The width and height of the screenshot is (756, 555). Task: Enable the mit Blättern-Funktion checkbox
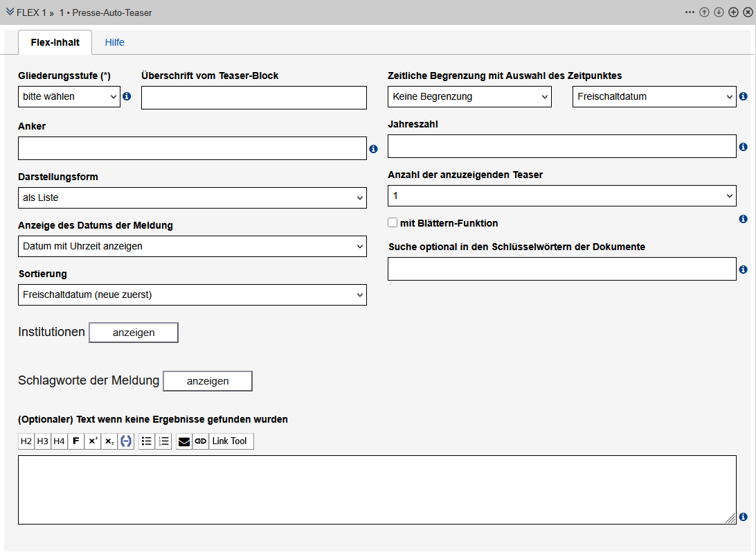click(393, 222)
